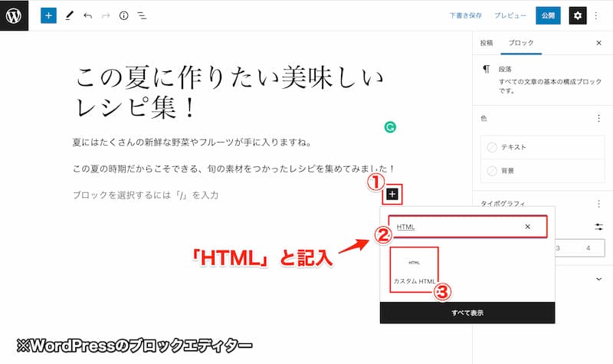The image size is (613, 364).
Task: Switch to the ブロック tab
Action: 521,43
